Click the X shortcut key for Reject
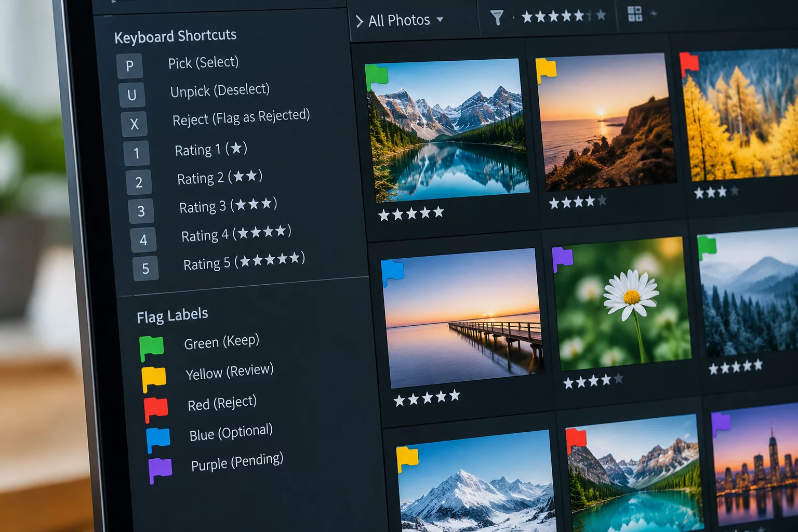798x532 pixels. click(135, 124)
